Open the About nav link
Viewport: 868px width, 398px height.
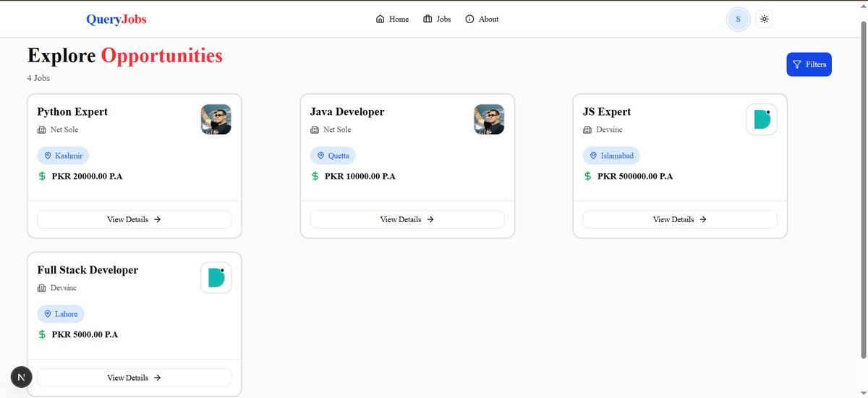click(482, 20)
